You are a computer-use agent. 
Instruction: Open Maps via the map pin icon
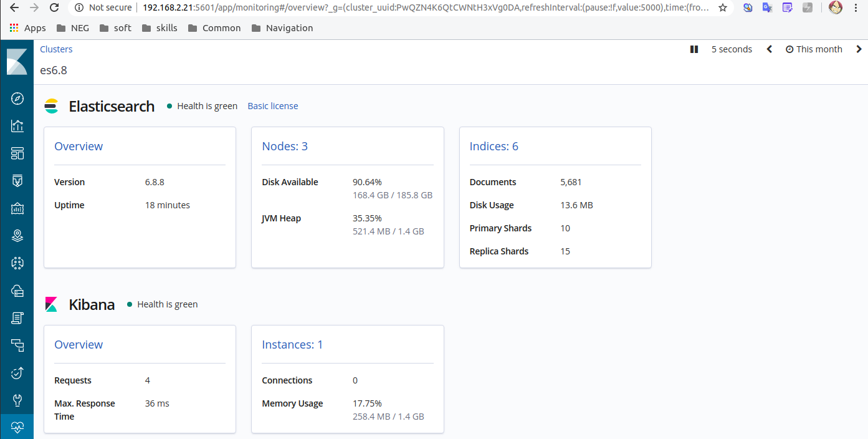(17, 236)
